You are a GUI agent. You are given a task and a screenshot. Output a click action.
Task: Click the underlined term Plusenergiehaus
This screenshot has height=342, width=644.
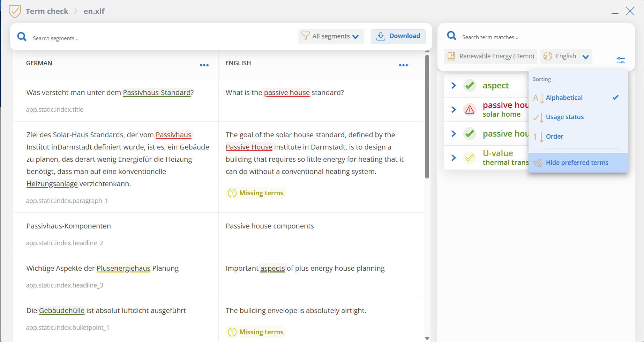pyautogui.click(x=123, y=268)
